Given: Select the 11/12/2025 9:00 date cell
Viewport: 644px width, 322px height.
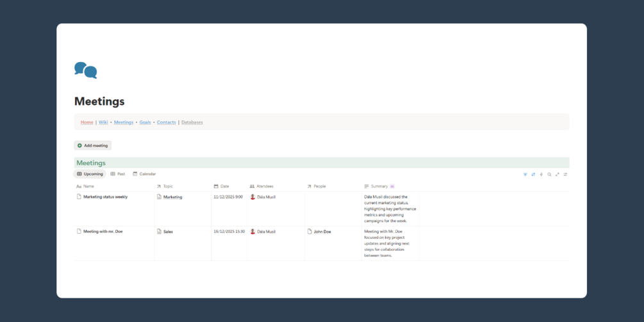Looking at the screenshot, I should pos(229,209).
